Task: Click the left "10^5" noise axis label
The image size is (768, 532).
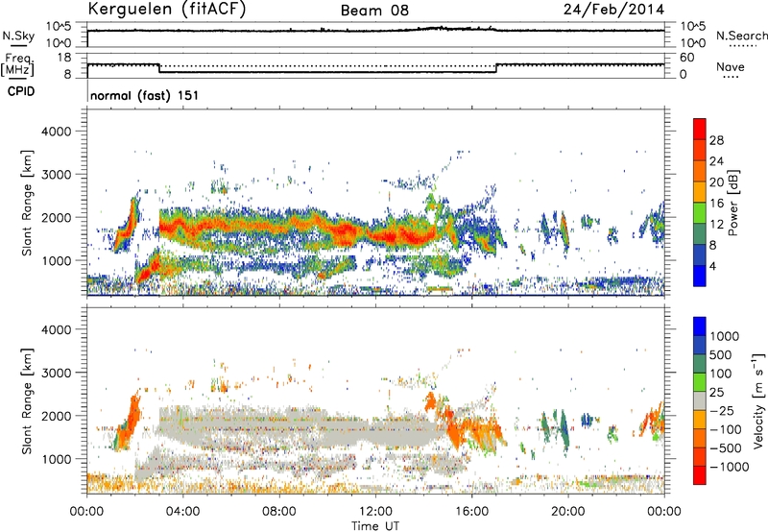Action: tap(59, 27)
